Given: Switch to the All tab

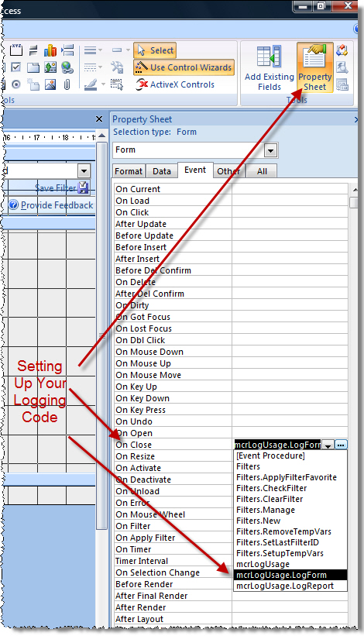Looking at the screenshot, I should click(262, 171).
